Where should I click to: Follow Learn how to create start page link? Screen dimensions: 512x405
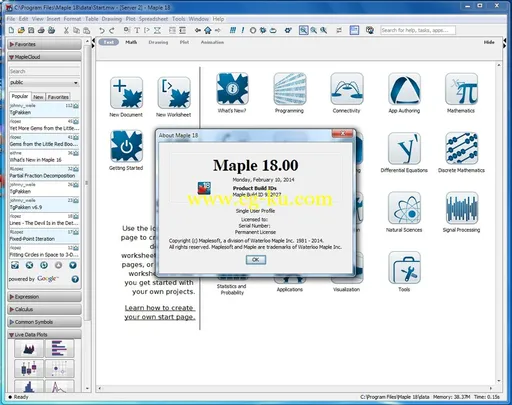click(160, 312)
